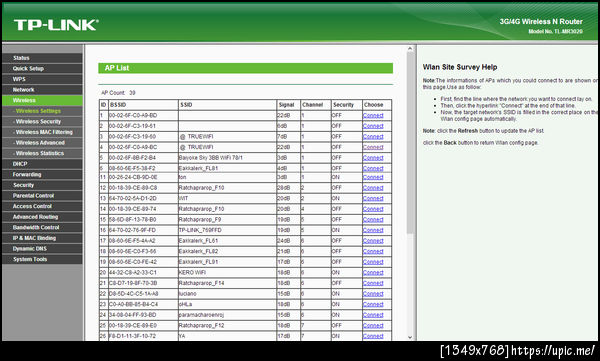The width and height of the screenshot is (600, 361).
Task: Connect to Ratchaprarop_F12 network
Action: pos(373,325)
